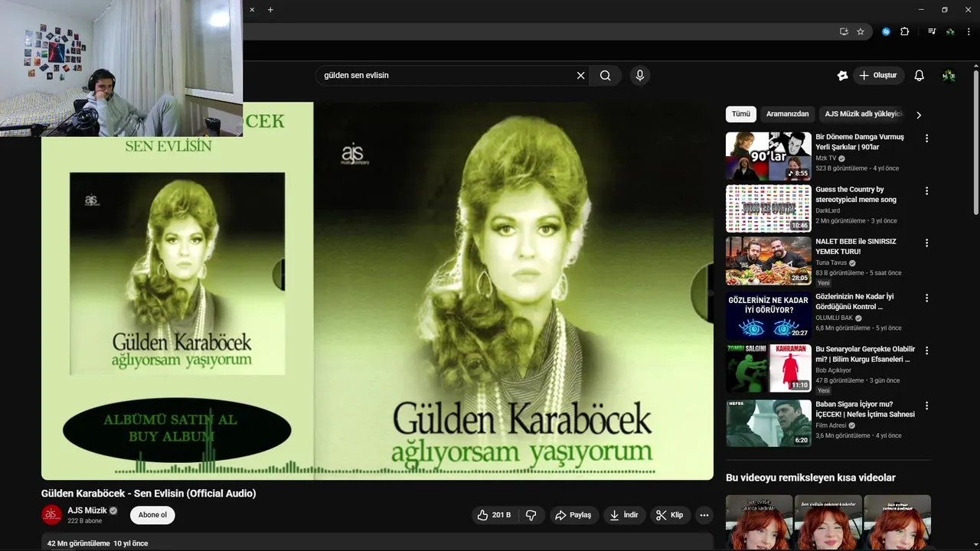Open Chrome profile avatar in toolbar
The height and width of the screenshot is (551, 980).
click(950, 31)
